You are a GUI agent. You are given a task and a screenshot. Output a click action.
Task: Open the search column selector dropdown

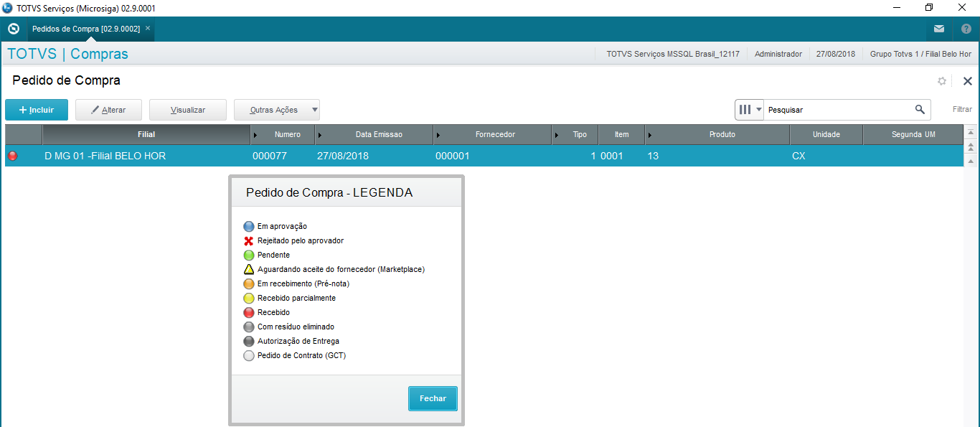750,109
